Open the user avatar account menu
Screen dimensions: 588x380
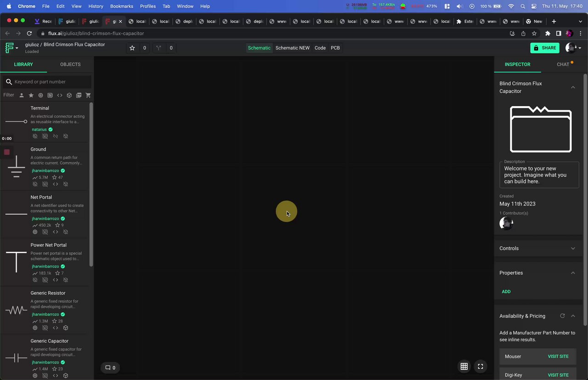click(573, 48)
